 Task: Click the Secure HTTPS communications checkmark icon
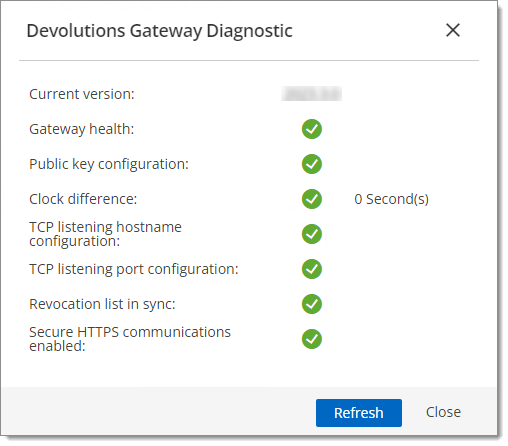tap(312, 339)
